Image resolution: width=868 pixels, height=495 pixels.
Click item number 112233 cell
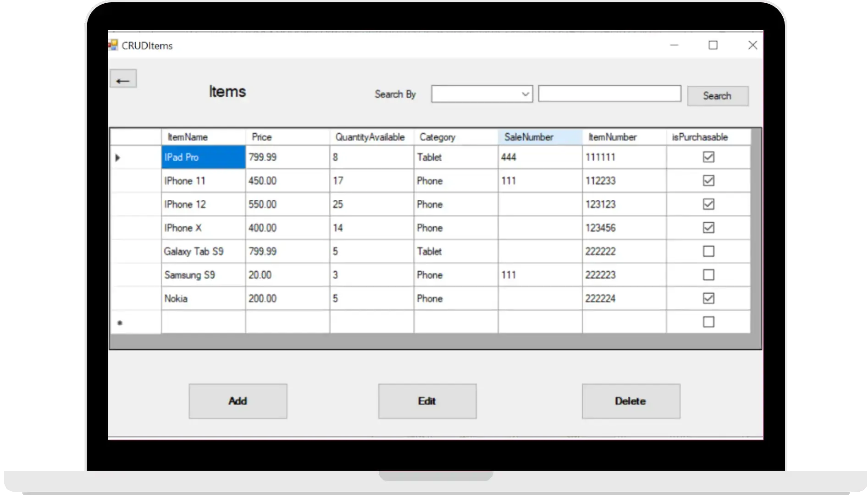tap(625, 181)
